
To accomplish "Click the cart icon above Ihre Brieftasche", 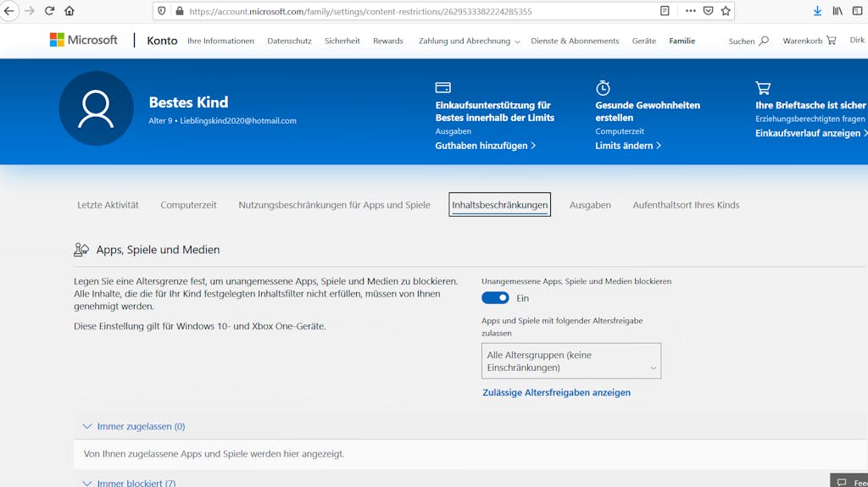I will pyautogui.click(x=763, y=87).
